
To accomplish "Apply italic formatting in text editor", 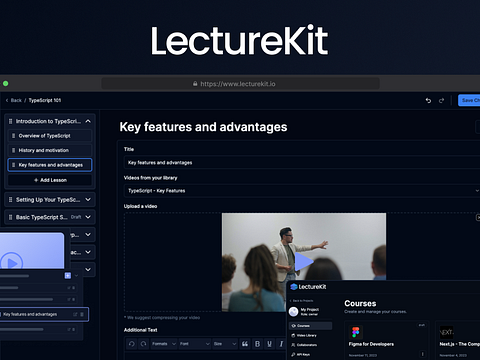I will pos(281,344).
